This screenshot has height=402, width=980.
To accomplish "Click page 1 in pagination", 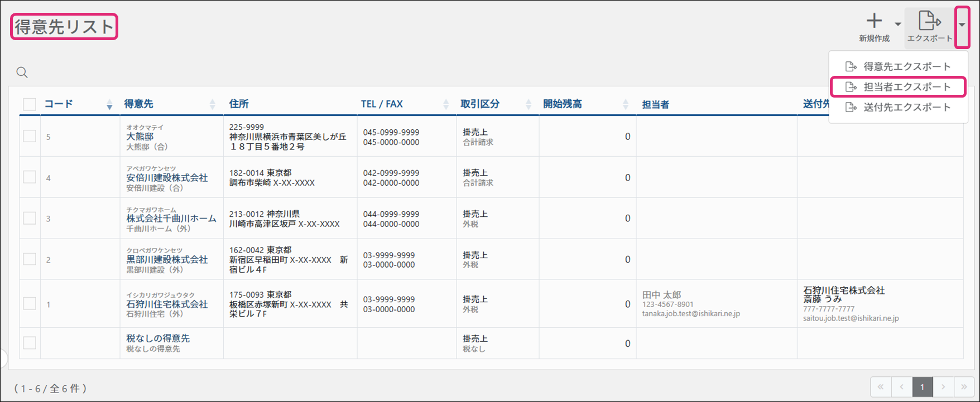I will (x=923, y=387).
